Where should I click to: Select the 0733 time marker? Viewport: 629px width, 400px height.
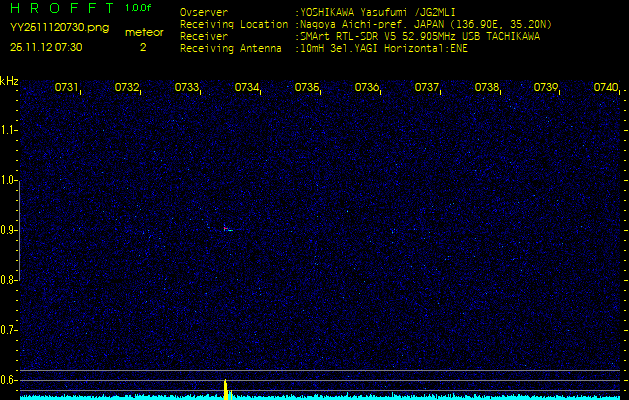pyautogui.click(x=187, y=88)
